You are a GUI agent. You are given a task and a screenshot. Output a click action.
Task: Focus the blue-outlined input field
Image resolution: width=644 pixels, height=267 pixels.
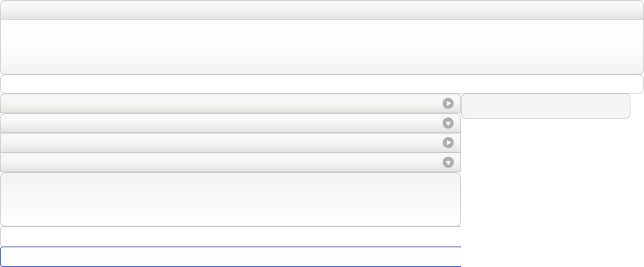tap(230, 257)
